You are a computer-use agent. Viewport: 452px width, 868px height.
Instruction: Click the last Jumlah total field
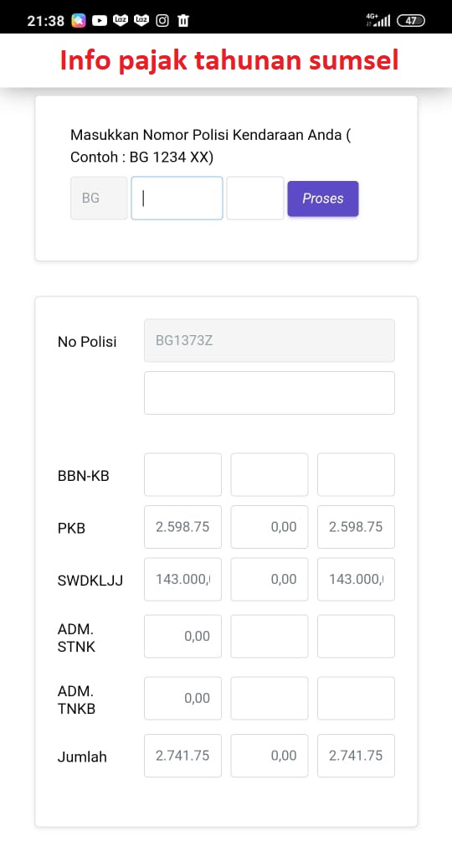pos(356,756)
